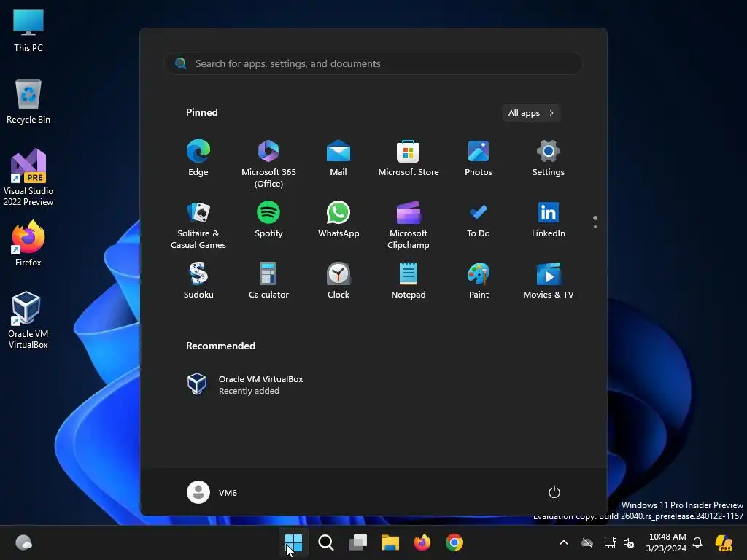Open the Mail app
The height and width of the screenshot is (560, 747).
coord(338,158)
